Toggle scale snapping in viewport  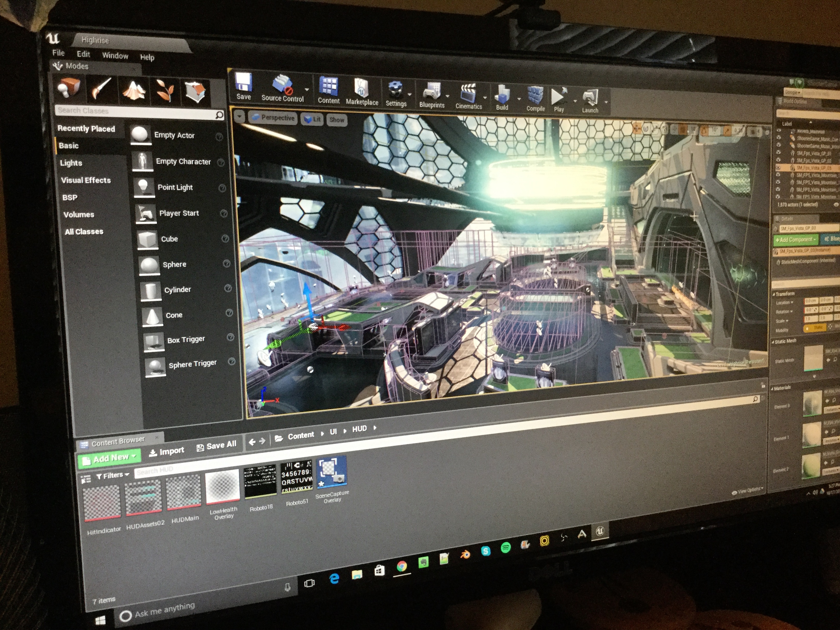pyautogui.click(x=727, y=131)
